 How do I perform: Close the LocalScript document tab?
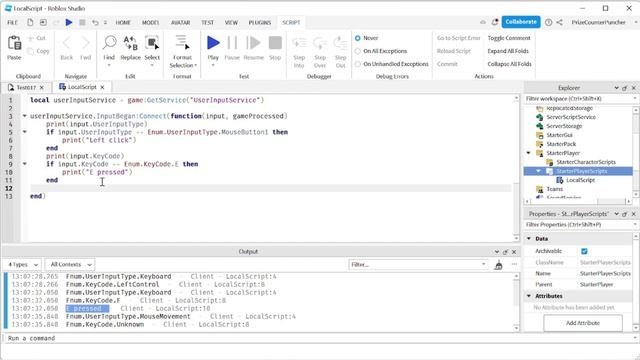click(102, 87)
